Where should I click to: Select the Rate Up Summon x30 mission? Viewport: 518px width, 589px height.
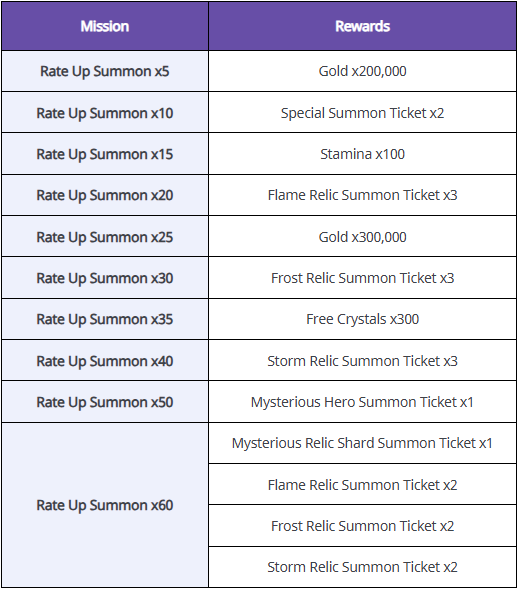coord(105,278)
